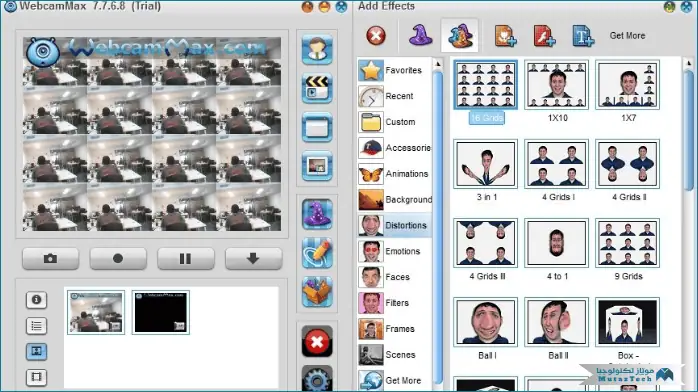698x392 pixels.
Task: Apply the Box distortion effect
Action: pyautogui.click(x=628, y=323)
